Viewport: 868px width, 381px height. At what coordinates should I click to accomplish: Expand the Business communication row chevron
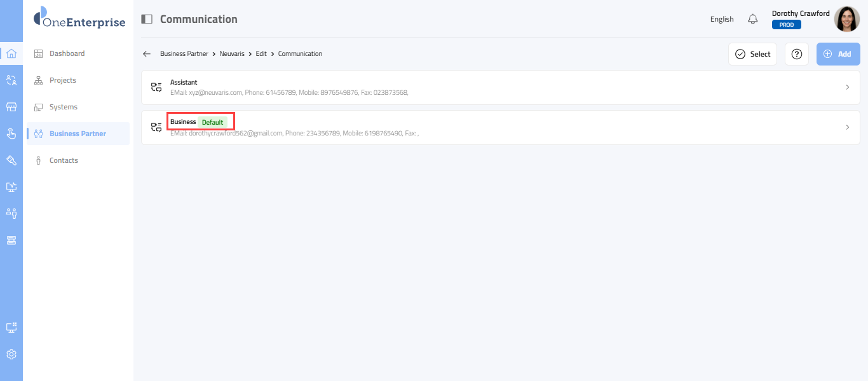pyautogui.click(x=847, y=127)
